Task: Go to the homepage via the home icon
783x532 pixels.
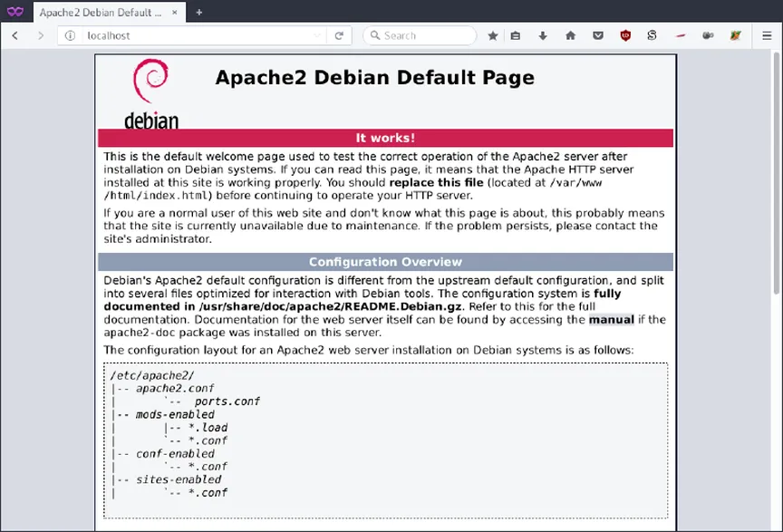Action: pos(569,35)
